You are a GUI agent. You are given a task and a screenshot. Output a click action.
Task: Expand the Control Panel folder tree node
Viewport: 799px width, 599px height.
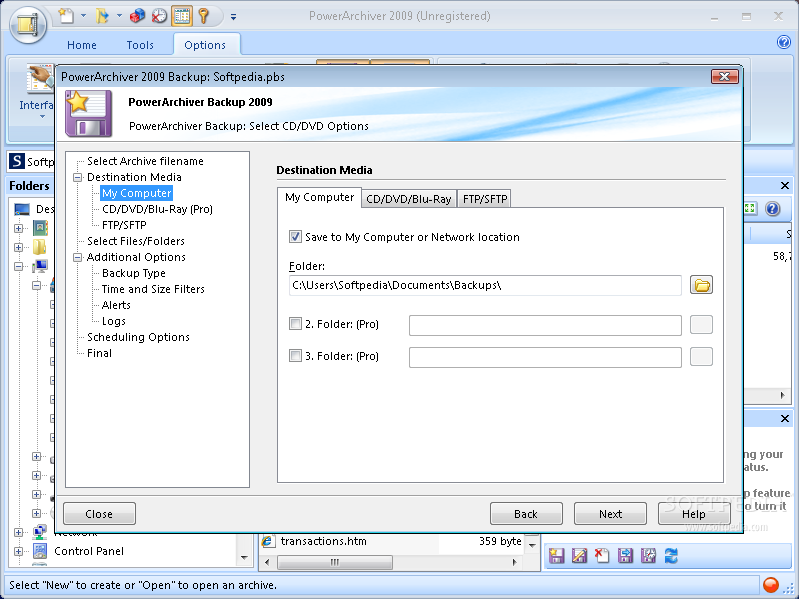(18, 551)
